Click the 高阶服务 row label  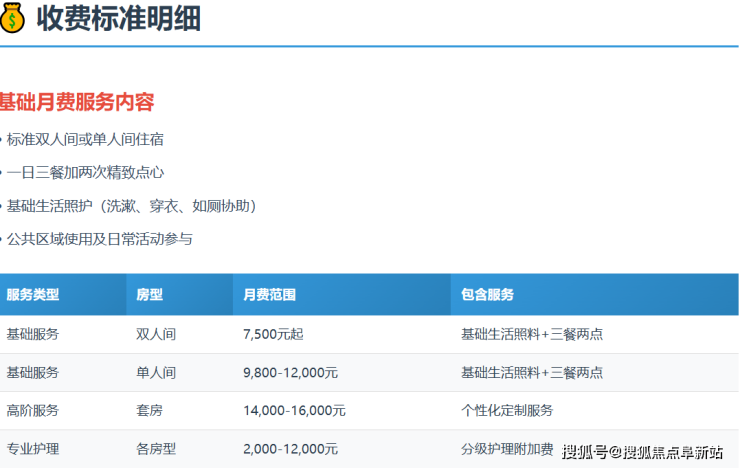pos(33,410)
